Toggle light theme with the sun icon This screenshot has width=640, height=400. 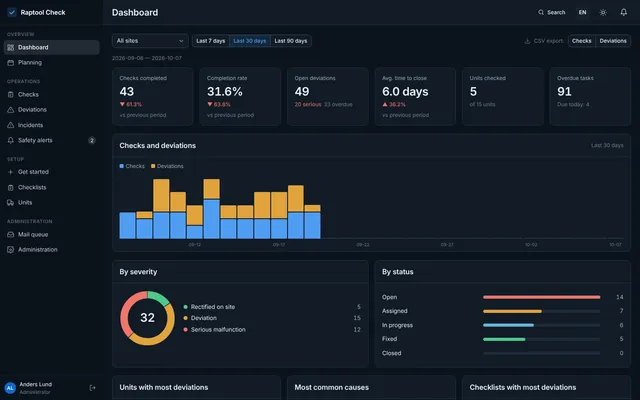tap(603, 12)
